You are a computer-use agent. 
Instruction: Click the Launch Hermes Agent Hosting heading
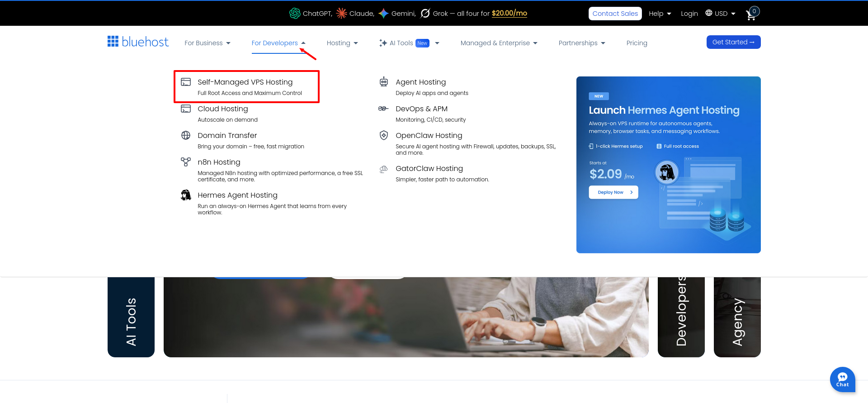click(x=664, y=110)
